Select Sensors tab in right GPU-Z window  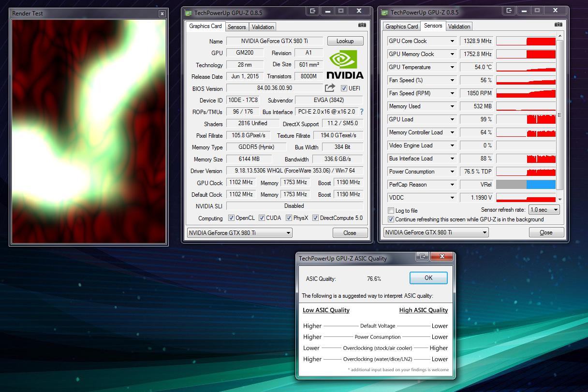(x=433, y=26)
